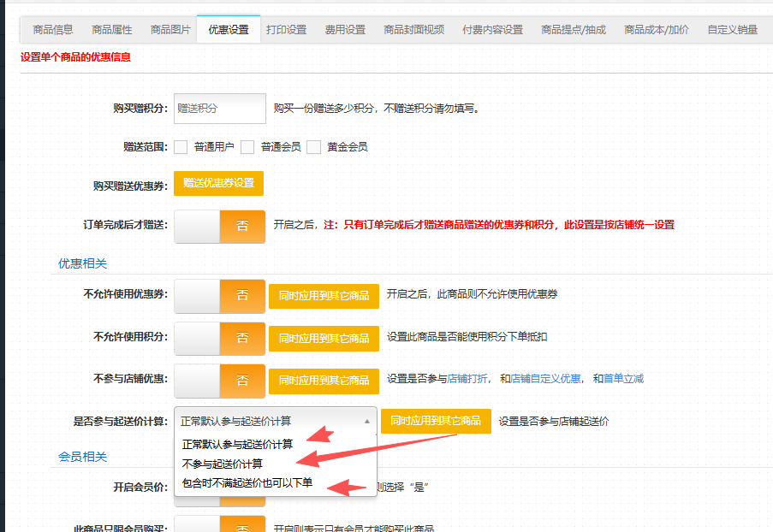The width and height of the screenshot is (773, 532).
Task: Go to the 商品图片 tab
Action: pyautogui.click(x=170, y=30)
